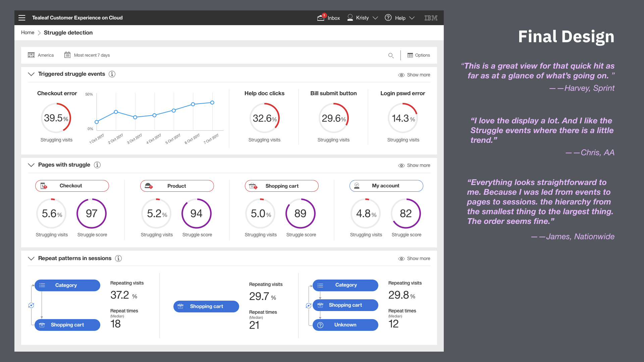Screen dimensions: 644x362
Task: Click the Tealeaf Customer Experience on Cloud title
Action: (77, 18)
